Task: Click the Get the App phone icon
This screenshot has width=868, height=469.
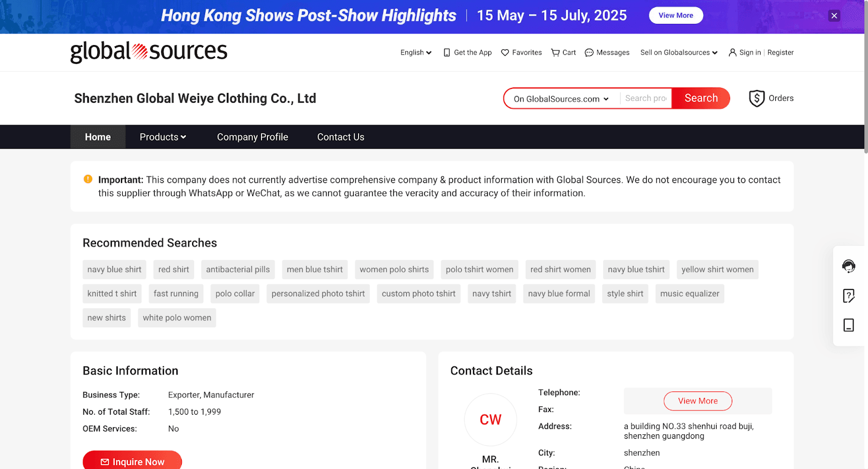Action: click(447, 53)
